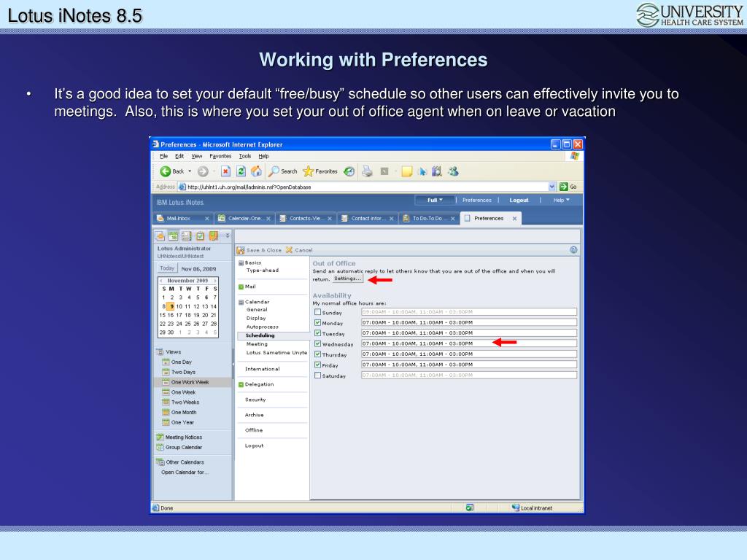
Task: Click the Cancel toolbar button
Action: click(298, 250)
